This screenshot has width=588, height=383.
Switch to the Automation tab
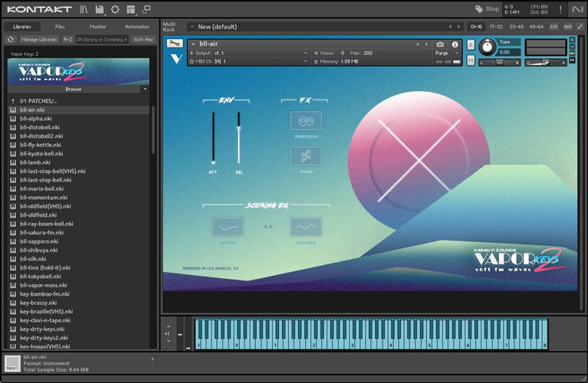coord(136,27)
